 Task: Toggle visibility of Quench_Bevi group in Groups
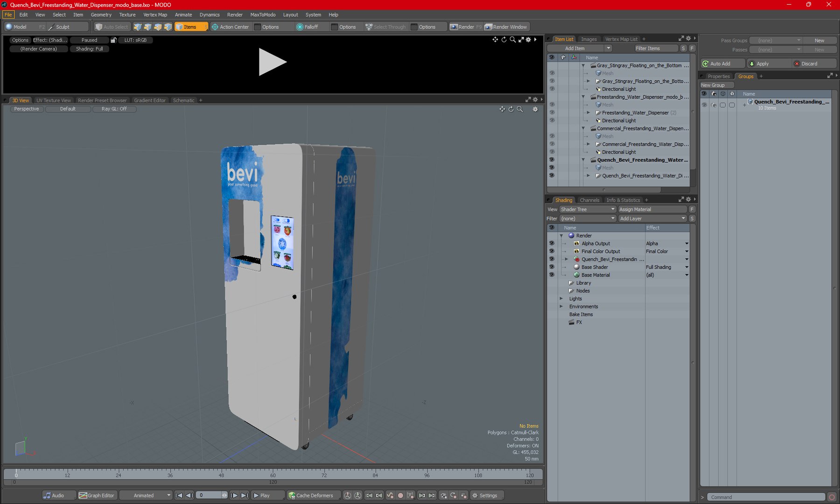[704, 105]
